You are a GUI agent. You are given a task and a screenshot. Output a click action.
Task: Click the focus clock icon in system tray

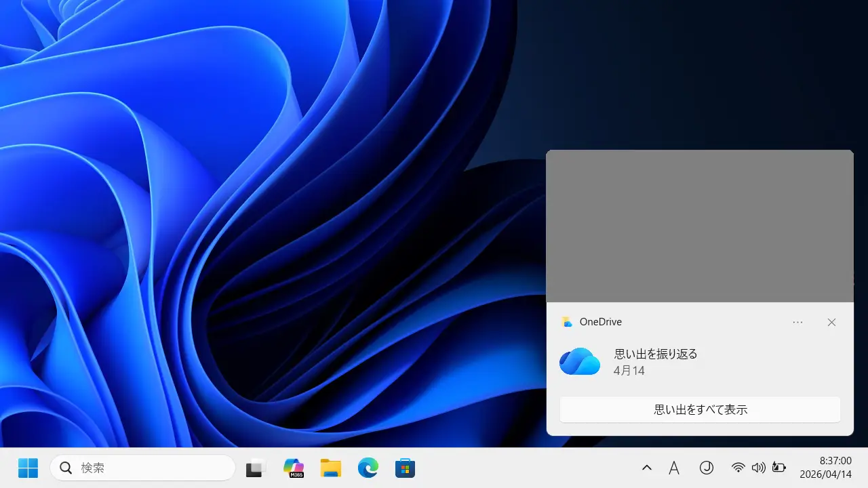click(707, 468)
